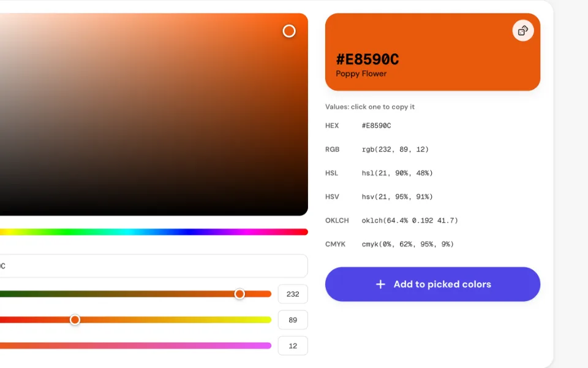The width and height of the screenshot is (588, 368).
Task: Click the red channel slider handle
Action: click(239, 294)
